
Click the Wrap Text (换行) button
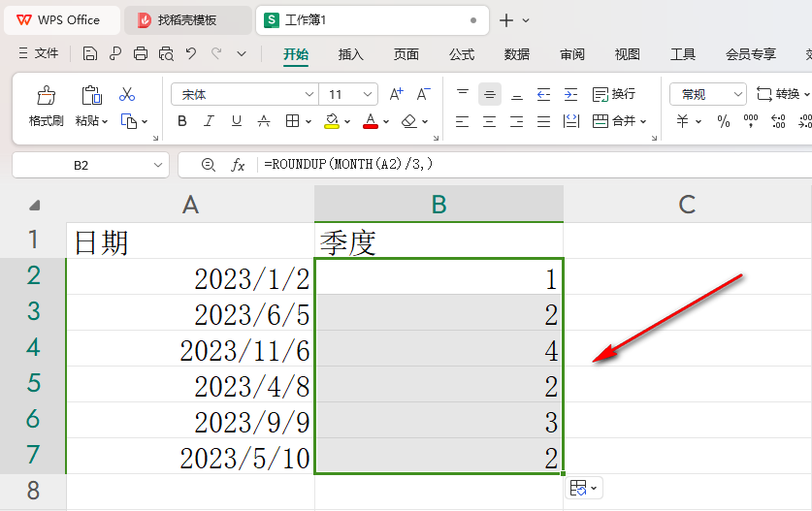[614, 94]
